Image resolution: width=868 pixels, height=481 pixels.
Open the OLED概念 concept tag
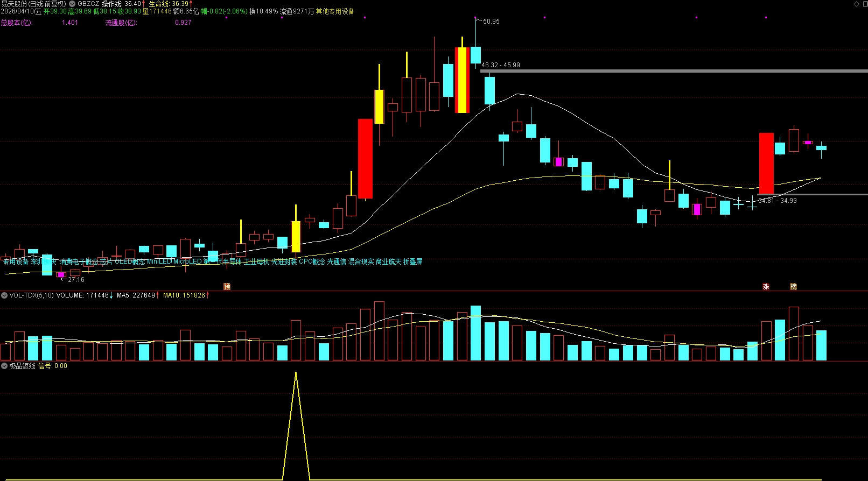coord(130,262)
